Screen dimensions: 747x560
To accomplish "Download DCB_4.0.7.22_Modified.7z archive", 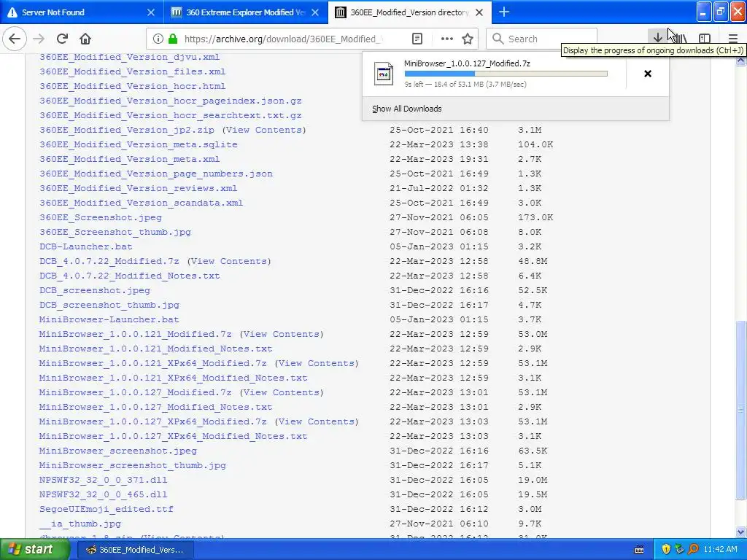I will pyautogui.click(x=109, y=262).
